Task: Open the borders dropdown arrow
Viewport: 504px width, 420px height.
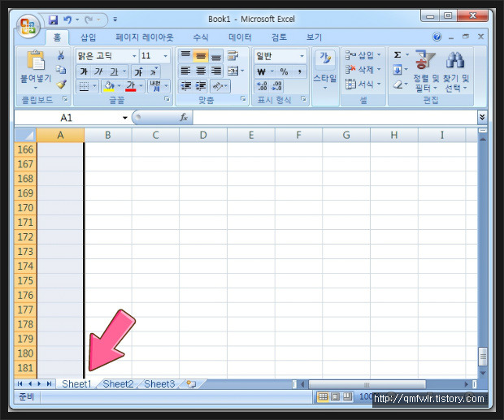Action: click(x=95, y=86)
